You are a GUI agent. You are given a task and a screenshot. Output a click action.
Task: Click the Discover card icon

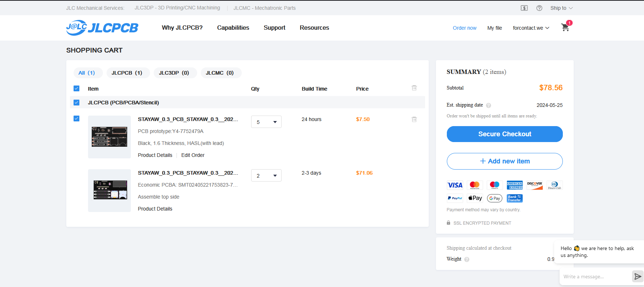pyautogui.click(x=535, y=185)
